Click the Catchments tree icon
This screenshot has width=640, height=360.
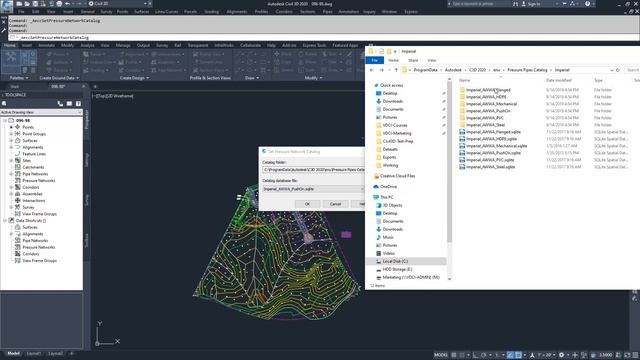pos(18,167)
